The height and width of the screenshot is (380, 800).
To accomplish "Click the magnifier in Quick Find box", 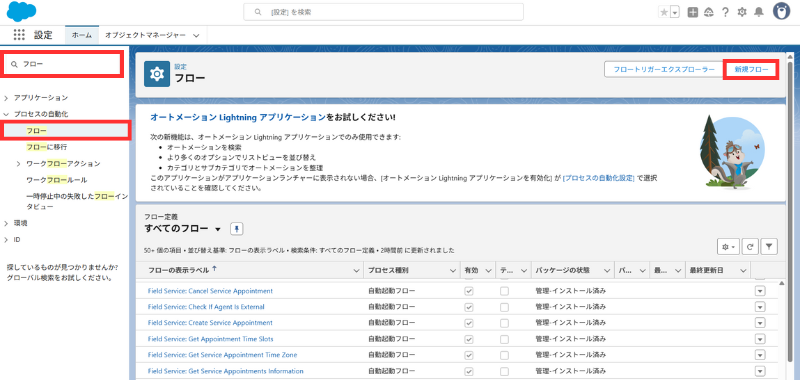I will point(14,64).
